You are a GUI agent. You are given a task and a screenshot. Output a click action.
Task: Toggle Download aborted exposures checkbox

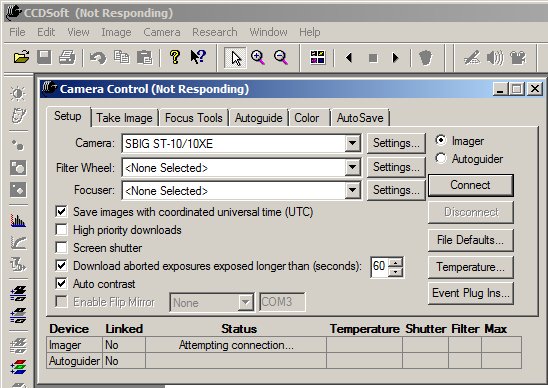(x=61, y=265)
